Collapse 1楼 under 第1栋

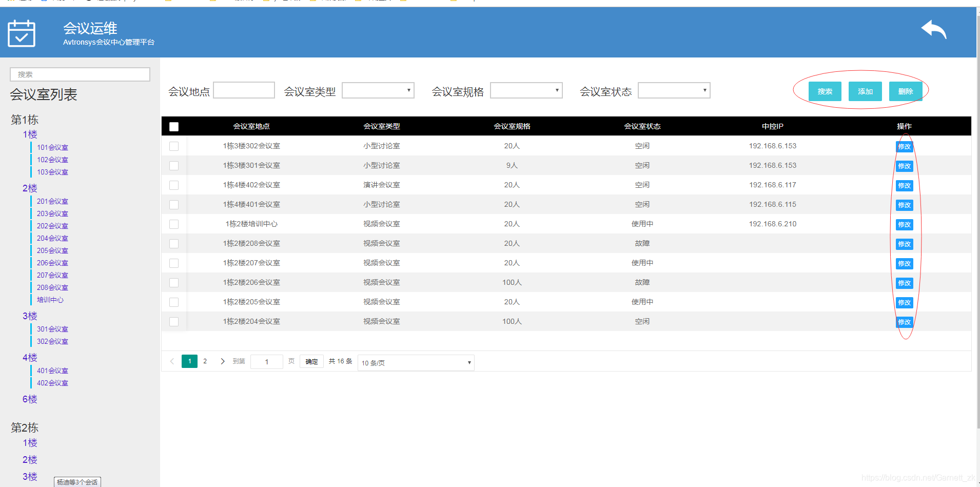[x=30, y=134]
